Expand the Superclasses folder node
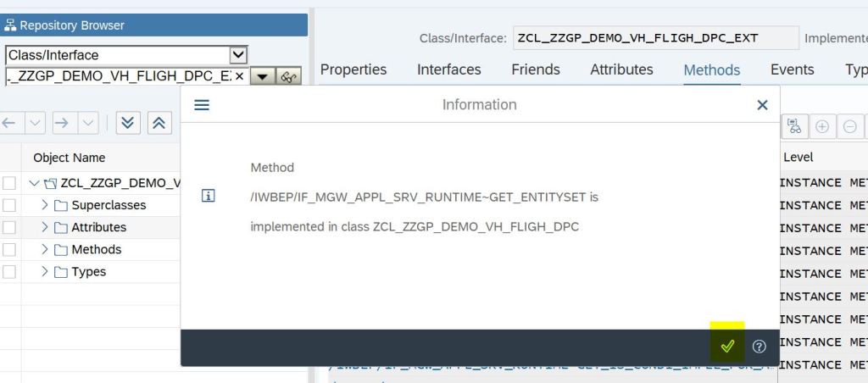 coord(46,205)
